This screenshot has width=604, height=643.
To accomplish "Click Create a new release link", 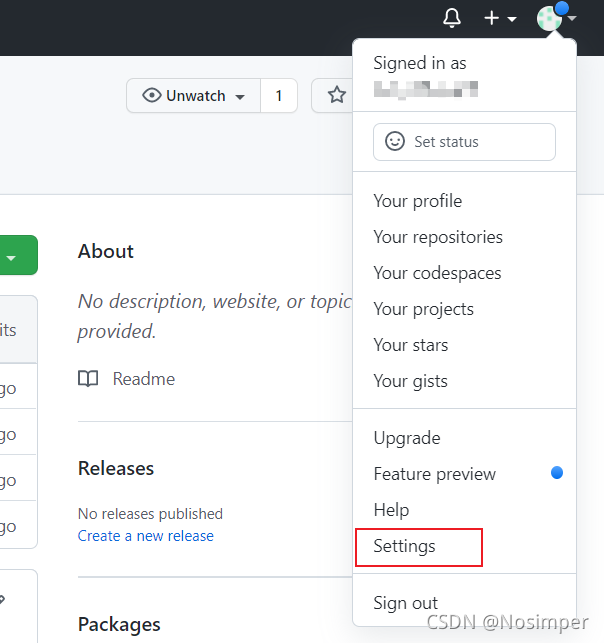I will click(146, 536).
